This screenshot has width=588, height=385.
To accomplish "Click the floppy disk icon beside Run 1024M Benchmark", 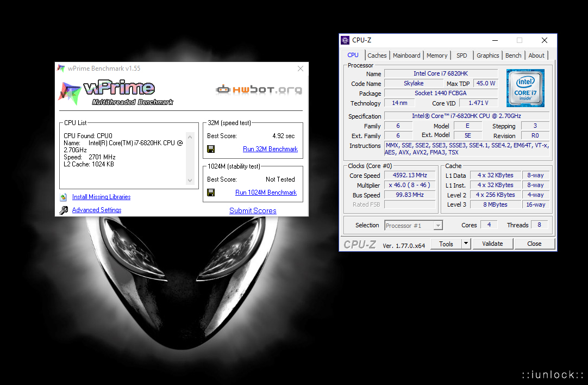I will pyautogui.click(x=211, y=192).
